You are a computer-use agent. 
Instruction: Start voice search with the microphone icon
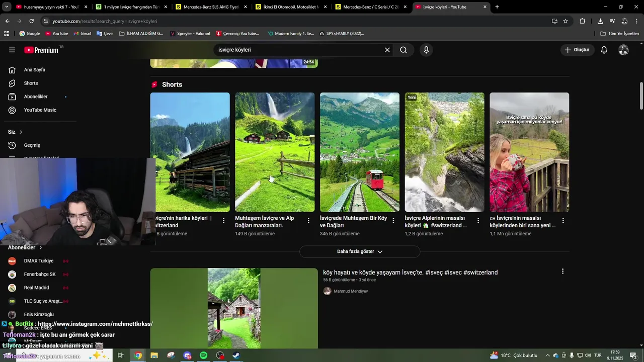point(426,50)
